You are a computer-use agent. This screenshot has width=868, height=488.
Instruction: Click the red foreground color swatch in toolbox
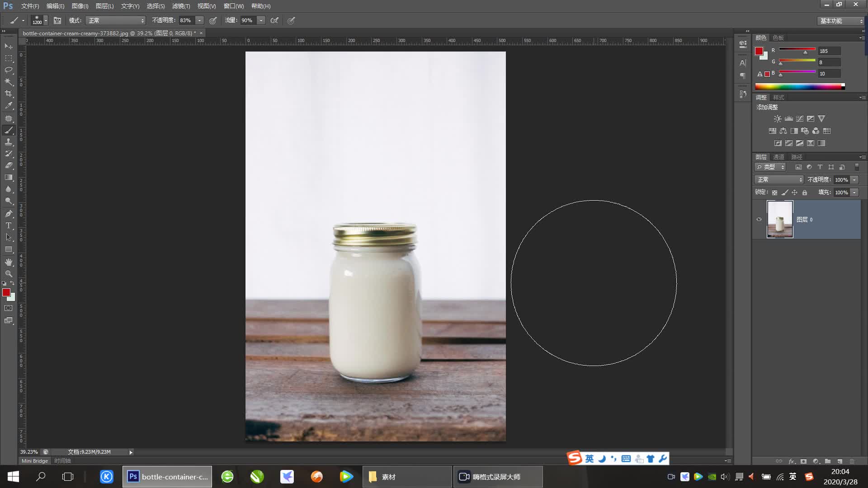(6, 292)
